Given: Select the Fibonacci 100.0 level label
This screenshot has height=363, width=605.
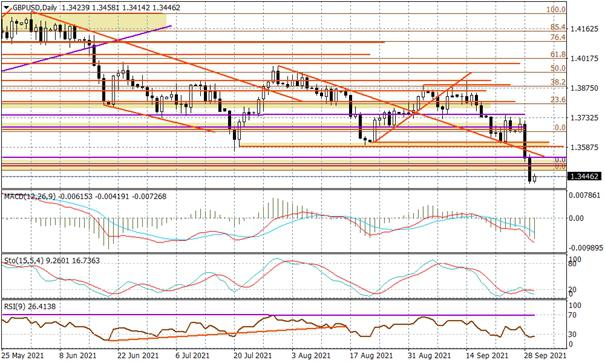Looking at the screenshot, I should (x=556, y=9).
